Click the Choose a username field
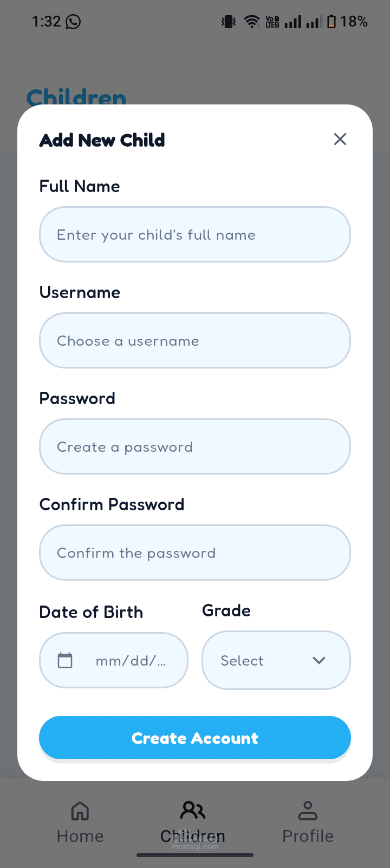The image size is (390, 868). coord(195,341)
